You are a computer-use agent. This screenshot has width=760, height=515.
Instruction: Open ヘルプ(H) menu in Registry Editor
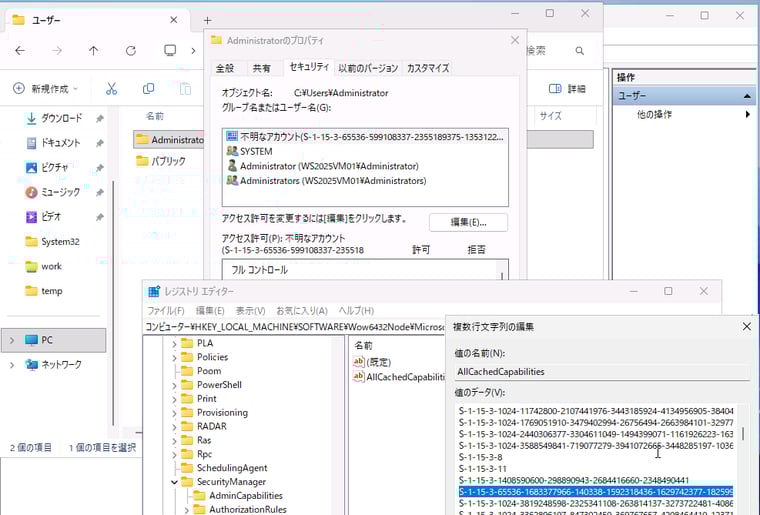pos(356,311)
